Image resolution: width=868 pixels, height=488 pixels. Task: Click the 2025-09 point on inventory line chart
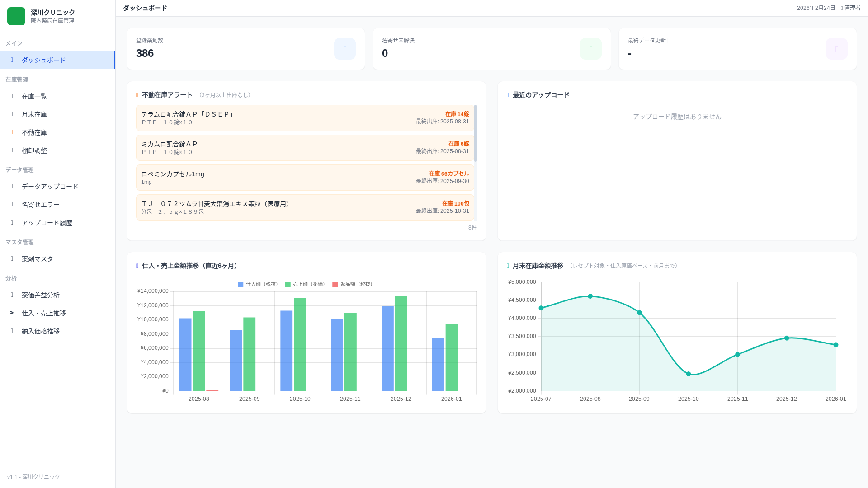(639, 313)
